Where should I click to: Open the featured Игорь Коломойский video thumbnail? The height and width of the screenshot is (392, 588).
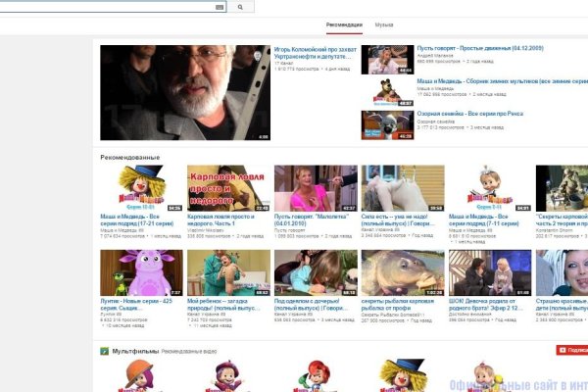(x=185, y=92)
